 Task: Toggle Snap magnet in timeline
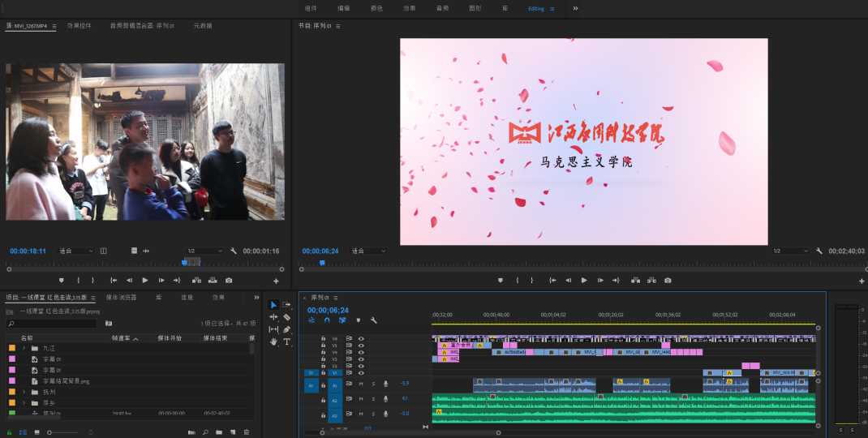coord(327,320)
